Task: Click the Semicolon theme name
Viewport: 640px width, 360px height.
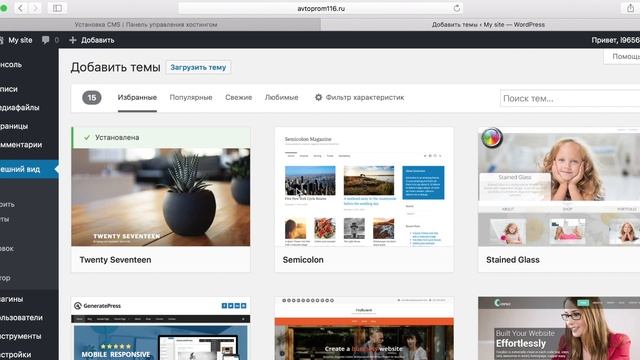Action: pos(303,260)
